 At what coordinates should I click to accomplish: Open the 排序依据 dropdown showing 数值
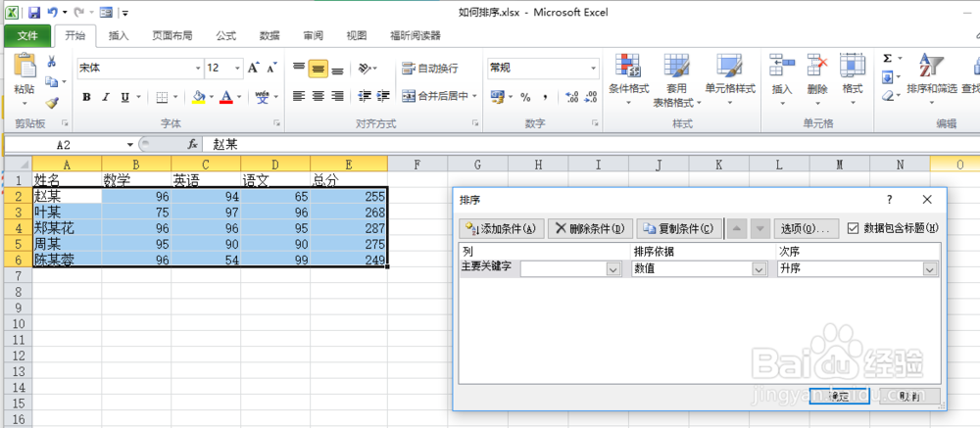[x=759, y=269]
